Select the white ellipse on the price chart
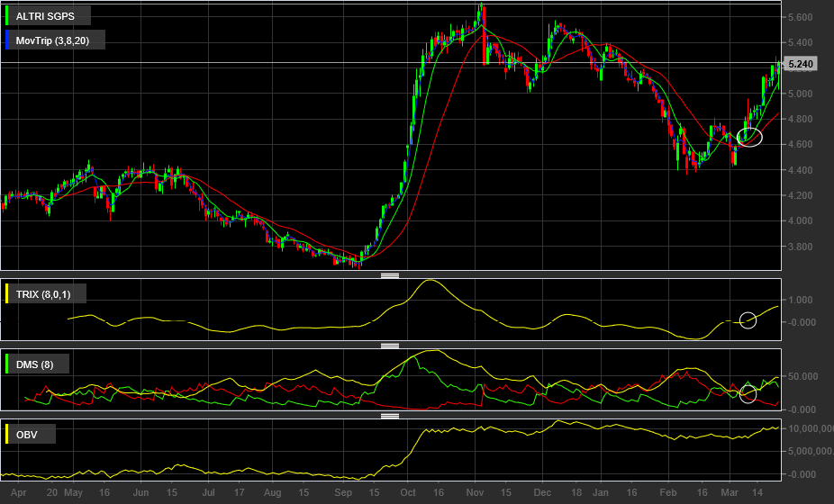The image size is (834, 504). pos(749,137)
